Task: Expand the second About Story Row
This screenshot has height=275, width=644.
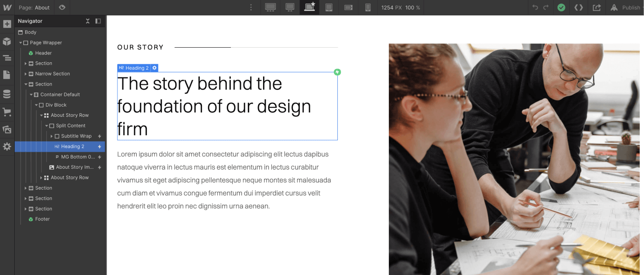Action: (x=41, y=177)
